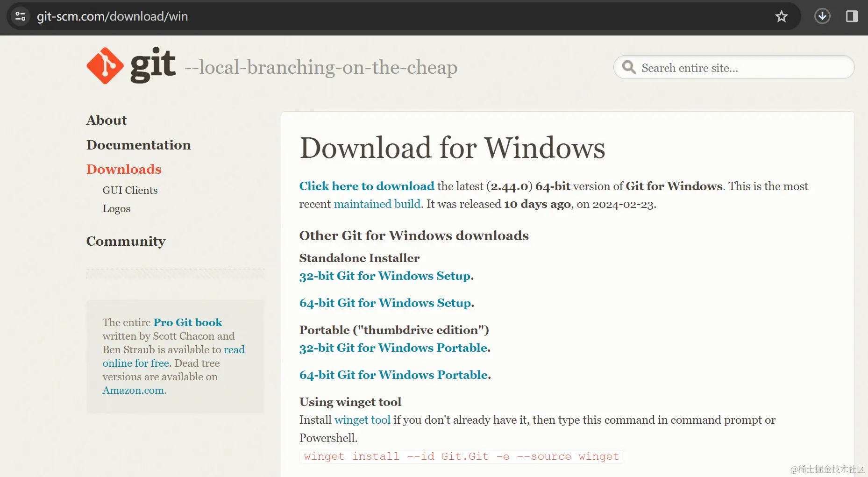This screenshot has width=868, height=477.
Task: Click the address bar URL git-scm.com/download/win
Action: click(113, 16)
